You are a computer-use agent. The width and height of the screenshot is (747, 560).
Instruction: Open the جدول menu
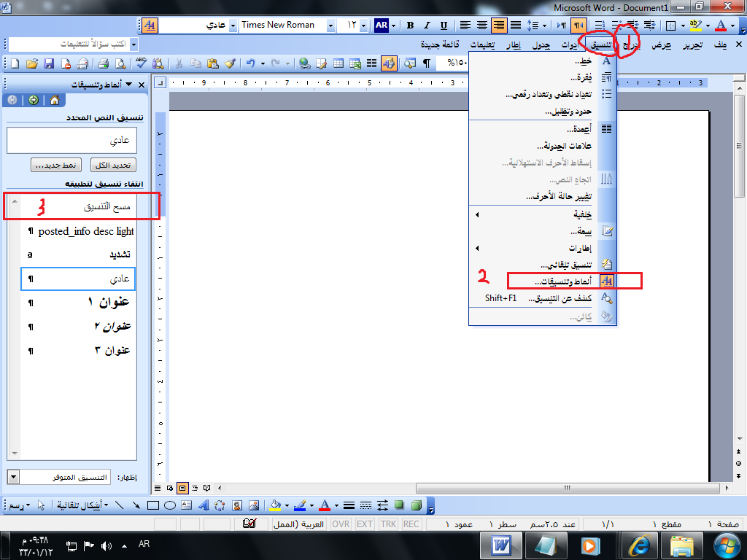click(x=541, y=44)
